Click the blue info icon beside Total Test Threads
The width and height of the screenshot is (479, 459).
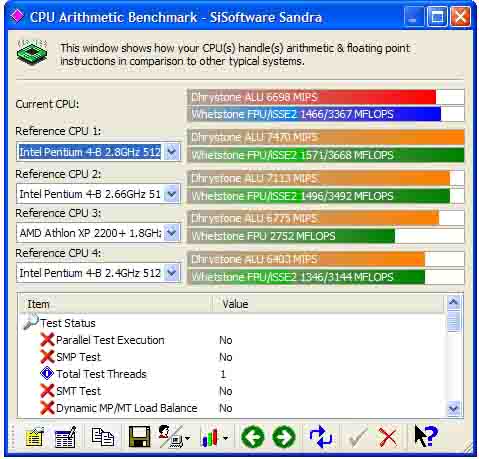[x=47, y=374]
